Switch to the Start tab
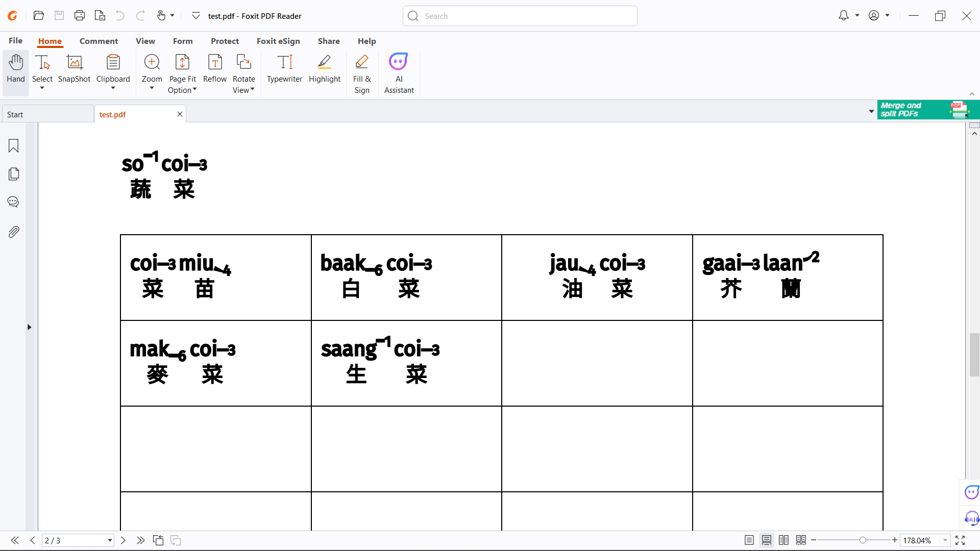 click(47, 114)
